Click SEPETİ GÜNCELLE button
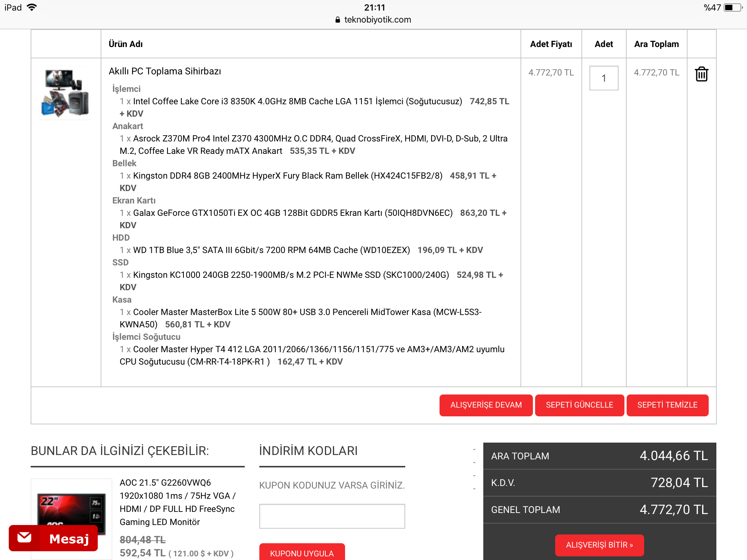This screenshot has height=560, width=747. pyautogui.click(x=579, y=405)
